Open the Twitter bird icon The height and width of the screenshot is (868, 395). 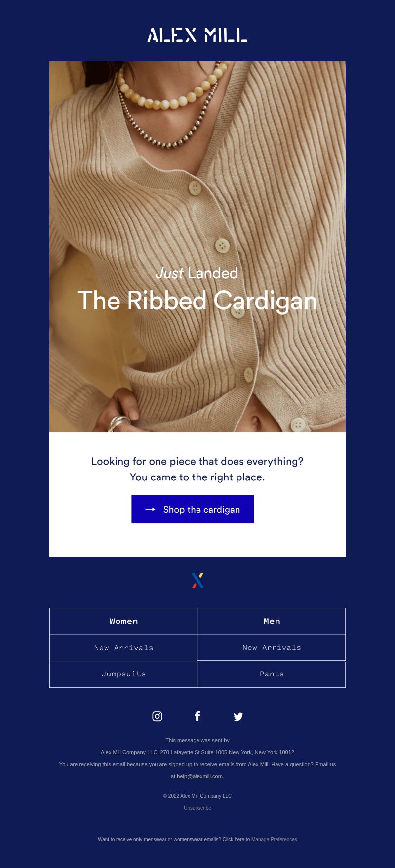click(238, 717)
